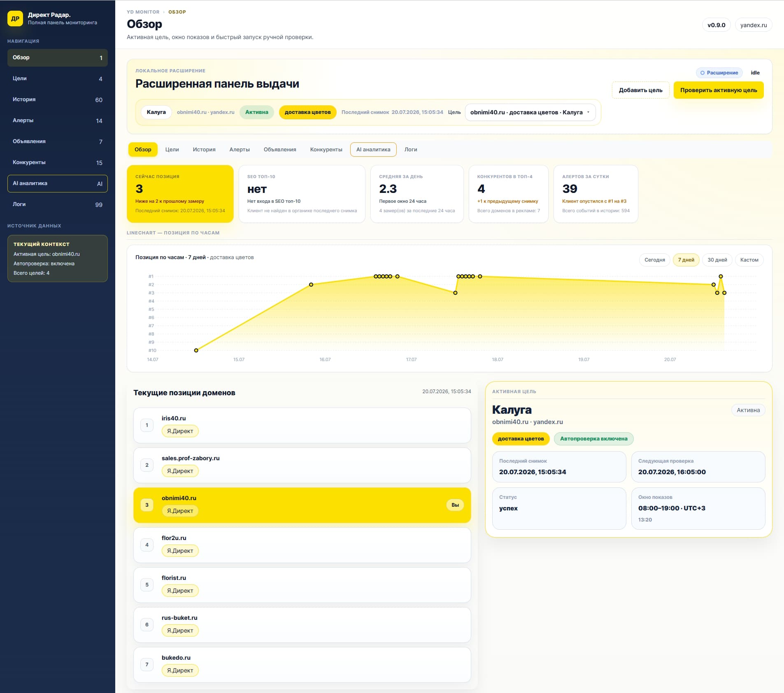The width and height of the screenshot is (784, 693).
Task: Click rank number 1 badge
Action: click(147, 425)
